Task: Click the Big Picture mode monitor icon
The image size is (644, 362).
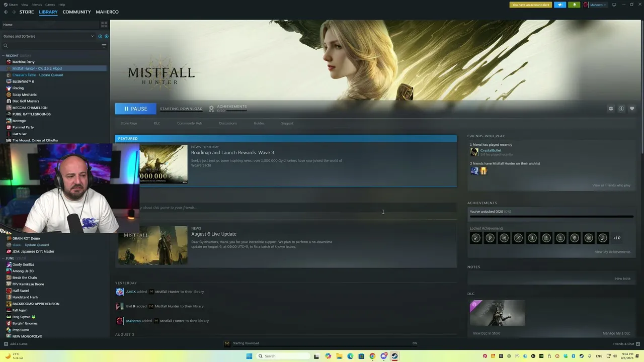Action: click(614, 5)
